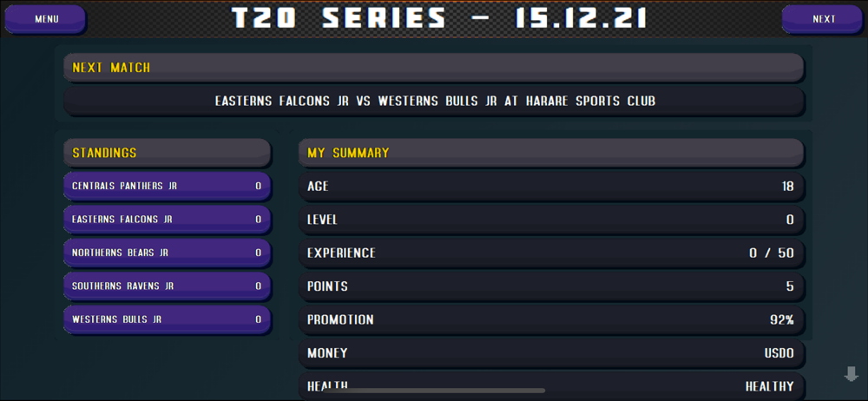Pick Southerns Ravens Jr in standings
Image resolution: width=868 pixels, height=401 pixels.
[x=168, y=286]
